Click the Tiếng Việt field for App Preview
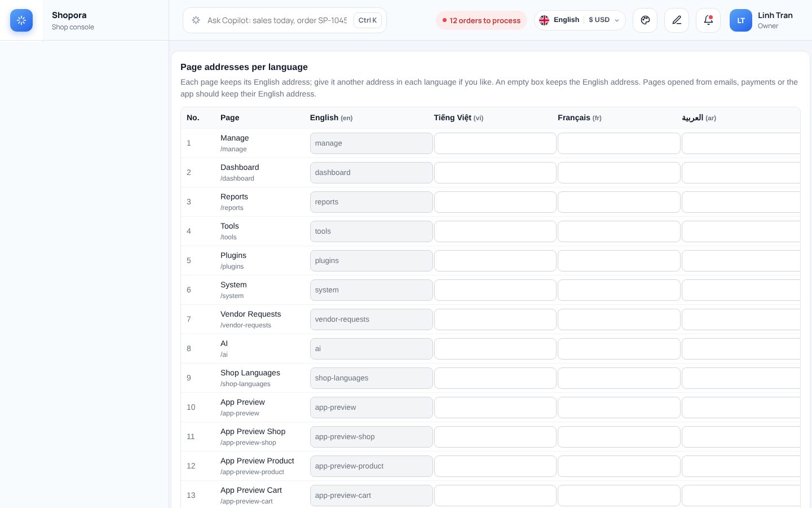The image size is (812, 508). click(495, 408)
